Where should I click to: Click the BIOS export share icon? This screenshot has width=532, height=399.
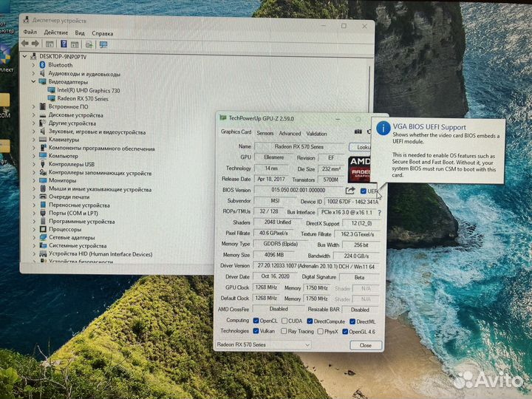pyautogui.click(x=351, y=191)
